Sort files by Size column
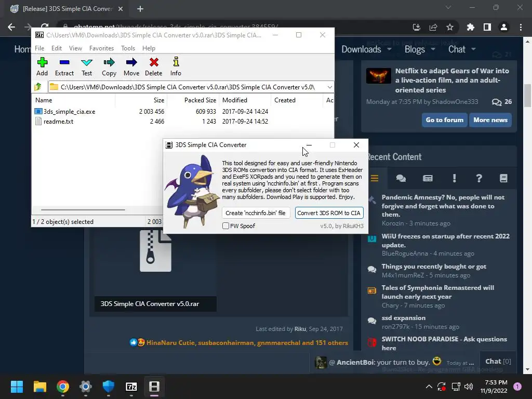This screenshot has height=399, width=532. 158,100
